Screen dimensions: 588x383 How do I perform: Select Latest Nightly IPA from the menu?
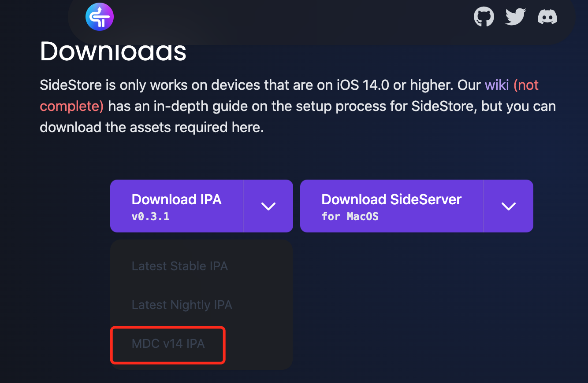(182, 305)
